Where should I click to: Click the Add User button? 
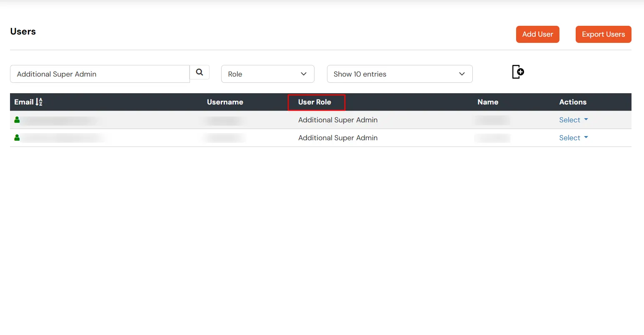point(538,34)
